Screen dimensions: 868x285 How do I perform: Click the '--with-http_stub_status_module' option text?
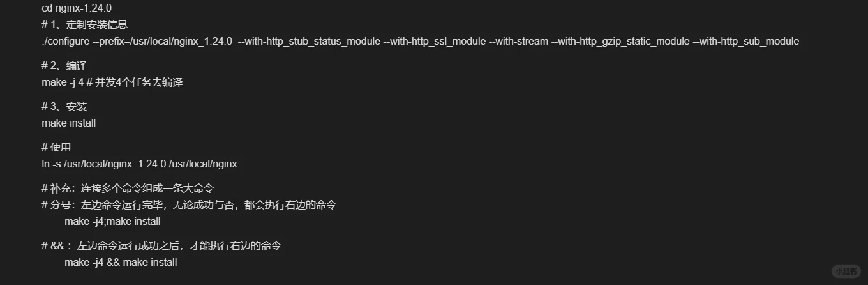(x=309, y=42)
